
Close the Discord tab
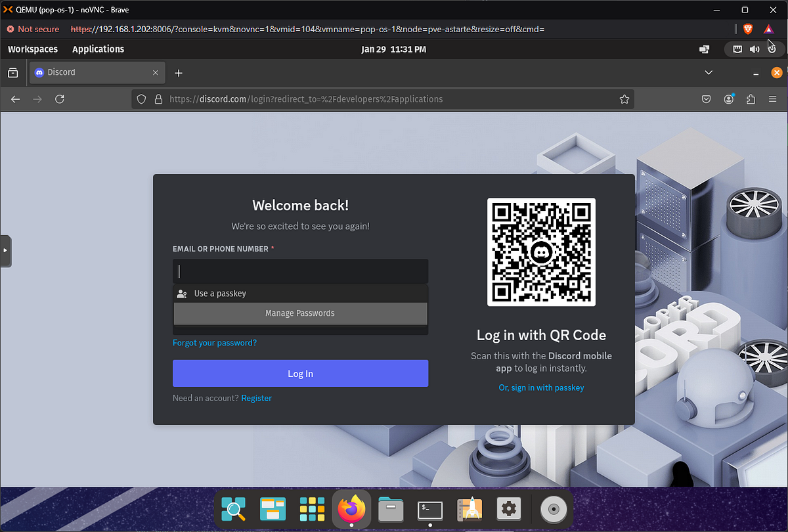click(156, 72)
